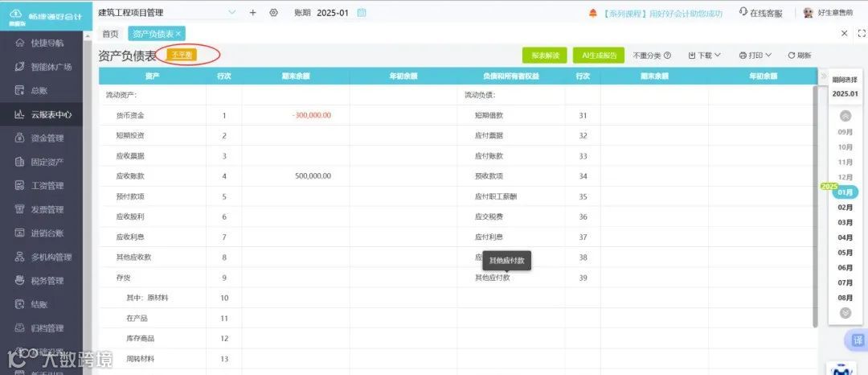Click the help icon beside 不重分类
The width and height of the screenshot is (868, 375).
667,56
